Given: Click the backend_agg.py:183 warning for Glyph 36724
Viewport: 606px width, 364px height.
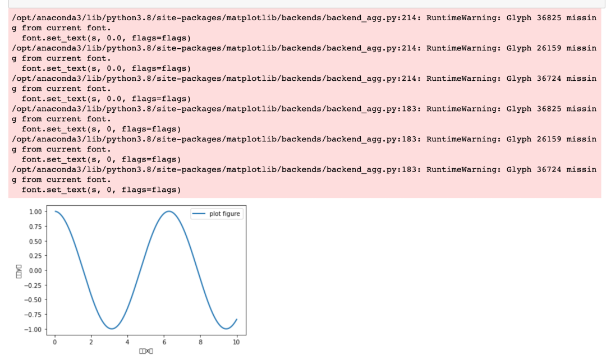Looking at the screenshot, I should pos(304,179).
